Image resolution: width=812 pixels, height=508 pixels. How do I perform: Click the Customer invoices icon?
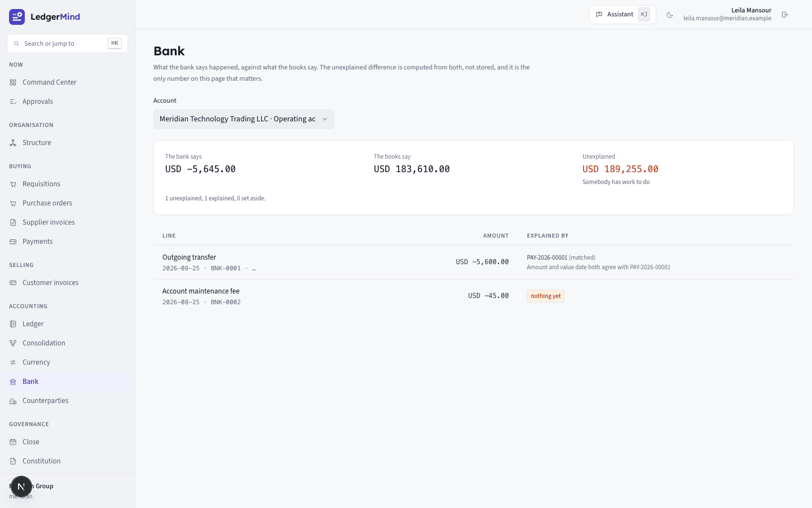pyautogui.click(x=13, y=283)
